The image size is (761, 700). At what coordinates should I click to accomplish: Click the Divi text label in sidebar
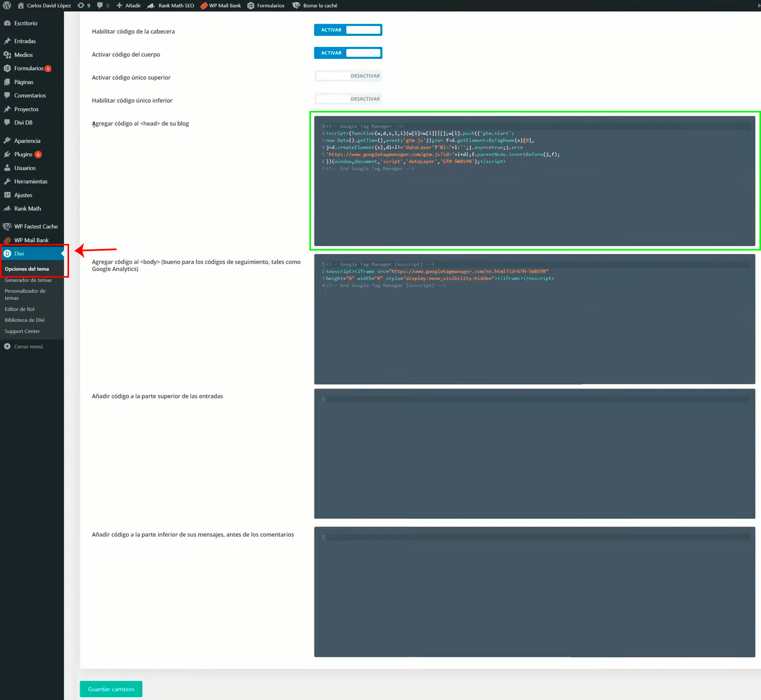19,254
